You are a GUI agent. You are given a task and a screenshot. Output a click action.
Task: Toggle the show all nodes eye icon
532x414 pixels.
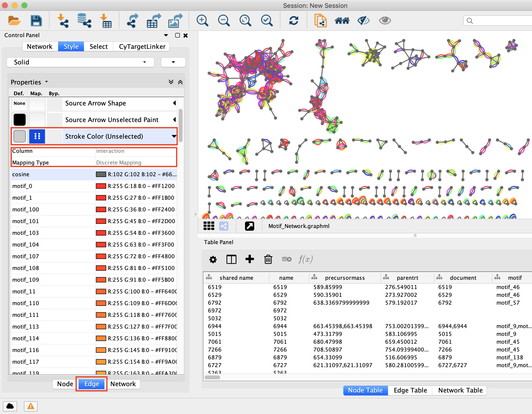click(x=385, y=21)
